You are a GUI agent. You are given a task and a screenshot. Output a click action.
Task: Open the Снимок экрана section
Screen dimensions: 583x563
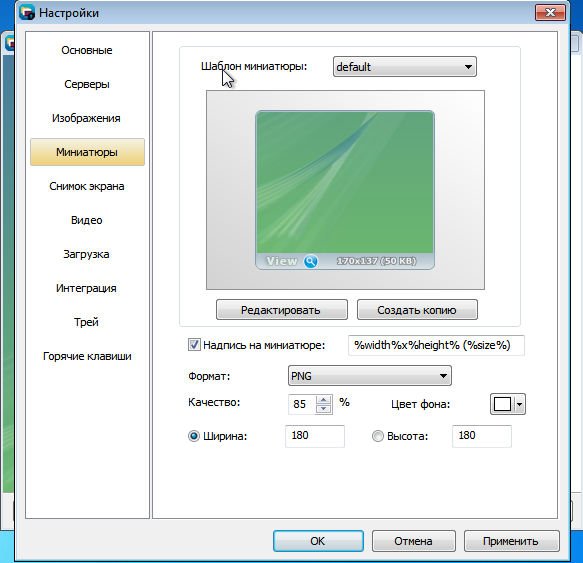(87, 186)
